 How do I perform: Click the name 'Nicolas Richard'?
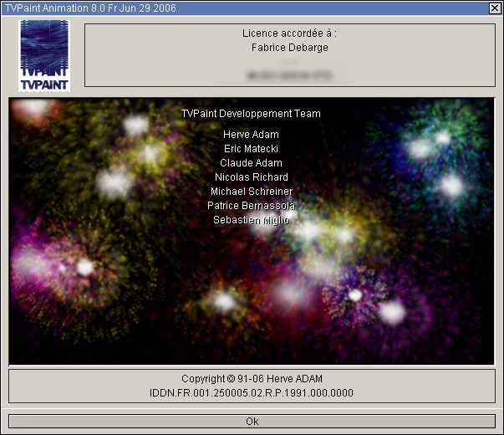point(251,177)
